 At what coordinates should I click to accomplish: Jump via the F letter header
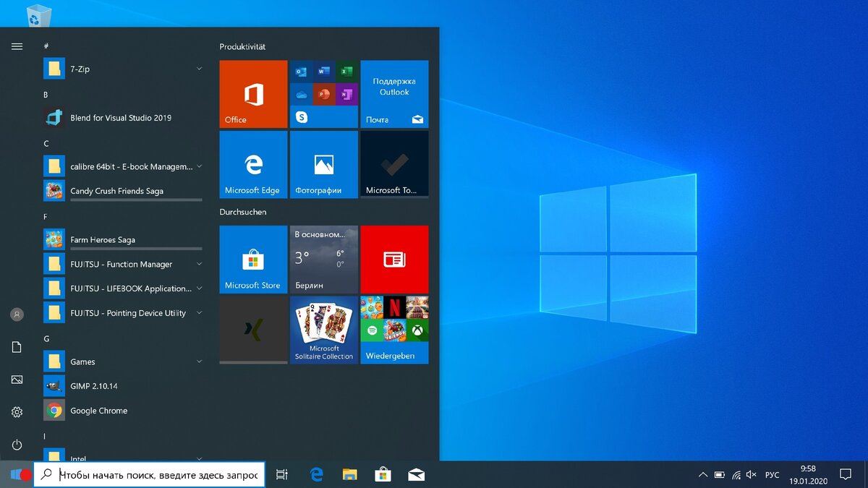pyautogui.click(x=46, y=216)
